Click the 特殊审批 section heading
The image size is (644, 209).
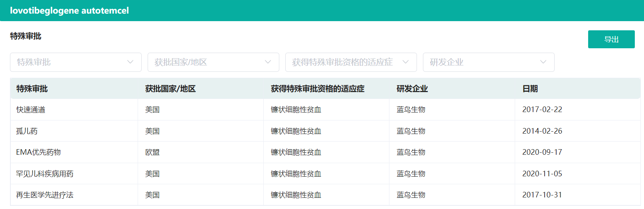click(x=26, y=36)
